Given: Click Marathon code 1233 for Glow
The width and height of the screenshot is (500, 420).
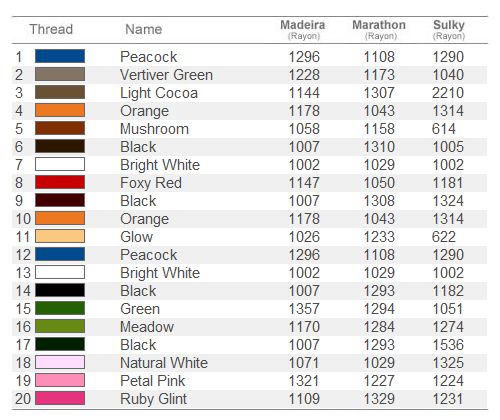Looking at the screenshot, I should click(379, 237).
